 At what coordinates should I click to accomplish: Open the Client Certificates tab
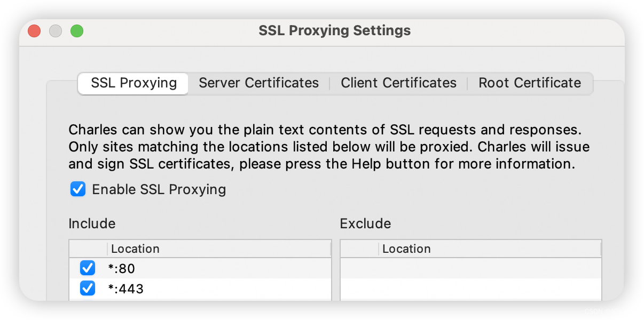(x=399, y=83)
